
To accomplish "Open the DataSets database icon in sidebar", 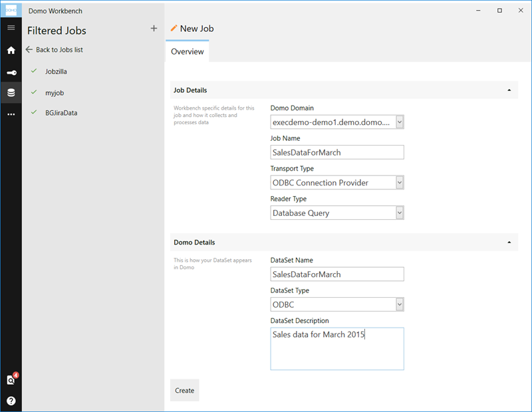I will 11,92.
